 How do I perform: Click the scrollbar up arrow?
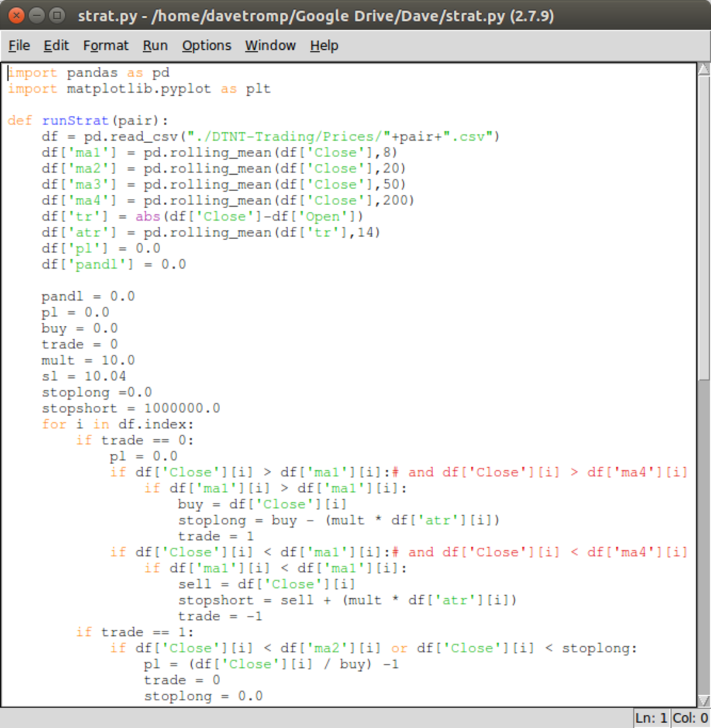[x=704, y=67]
